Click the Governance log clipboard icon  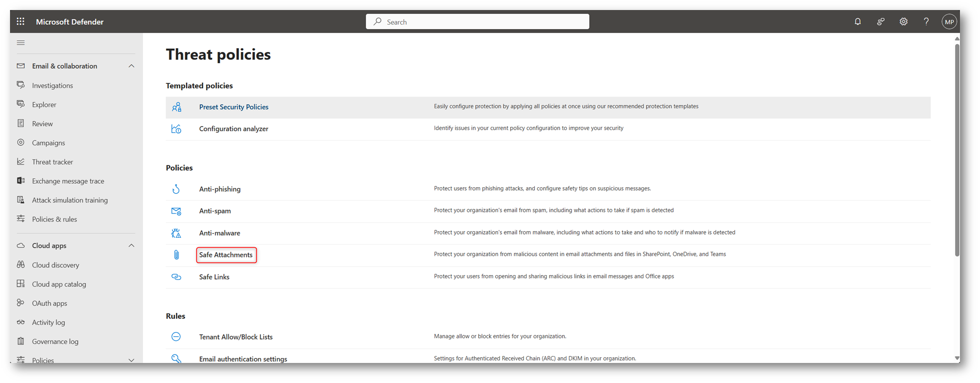tap(21, 341)
